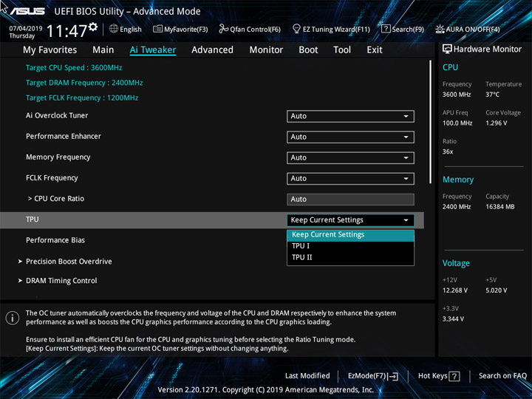Click Memory capacity 16384 MB value
The height and width of the screenshot is (399, 532).
tap(499, 207)
